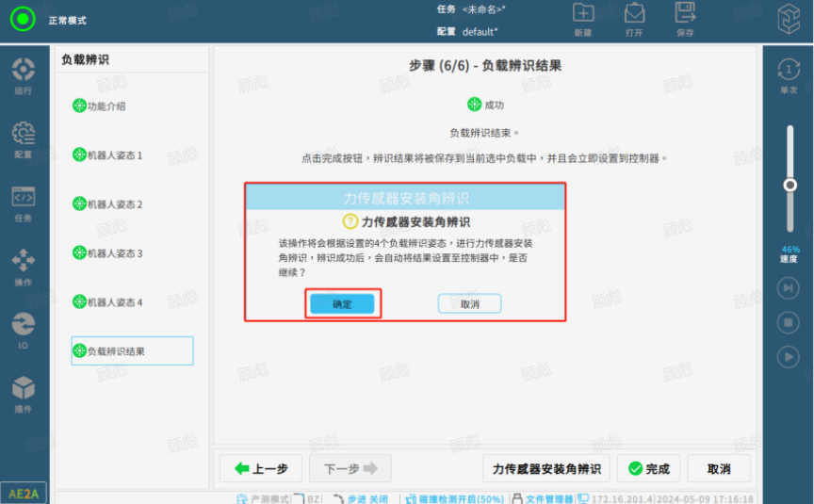Click the 上一步 previous step button
814x504 pixels.
[261, 469]
